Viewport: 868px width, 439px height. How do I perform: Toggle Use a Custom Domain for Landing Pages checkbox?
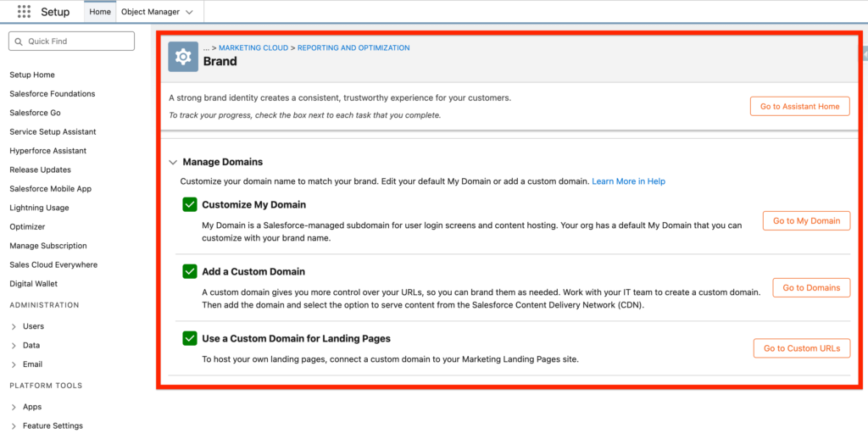coord(190,339)
